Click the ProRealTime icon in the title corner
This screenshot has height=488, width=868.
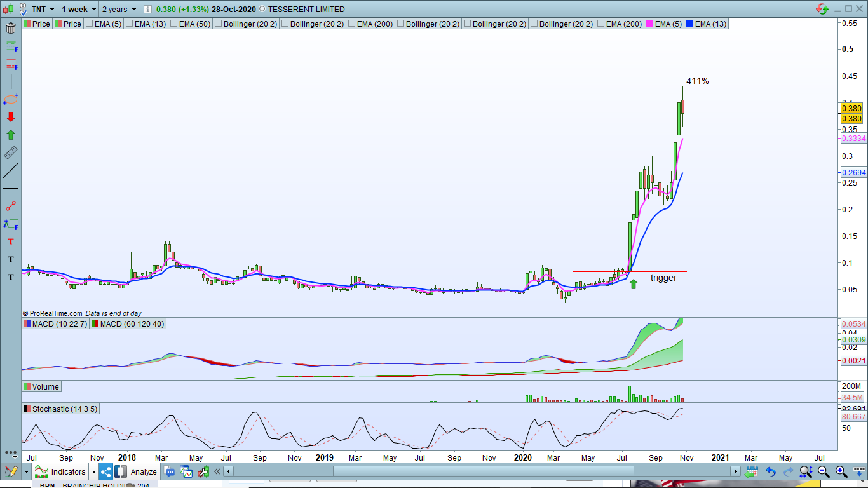(822, 9)
